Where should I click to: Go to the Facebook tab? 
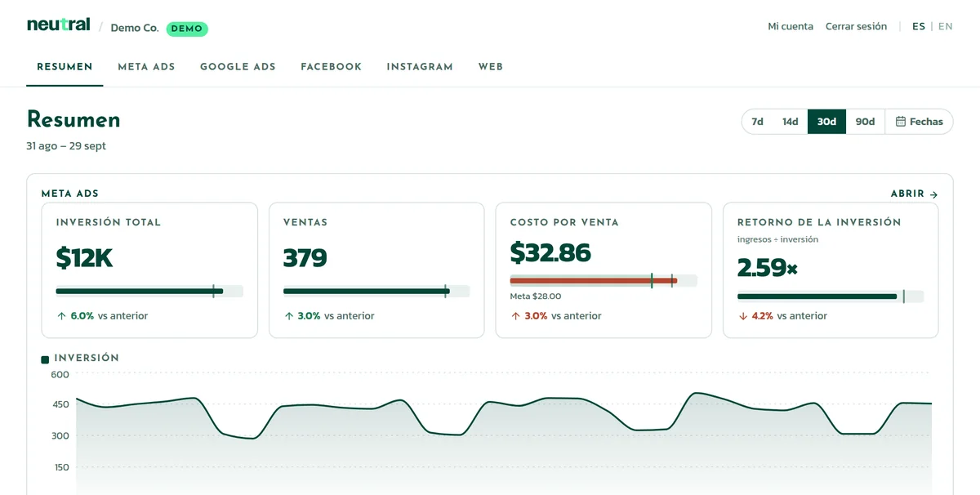[x=331, y=67]
